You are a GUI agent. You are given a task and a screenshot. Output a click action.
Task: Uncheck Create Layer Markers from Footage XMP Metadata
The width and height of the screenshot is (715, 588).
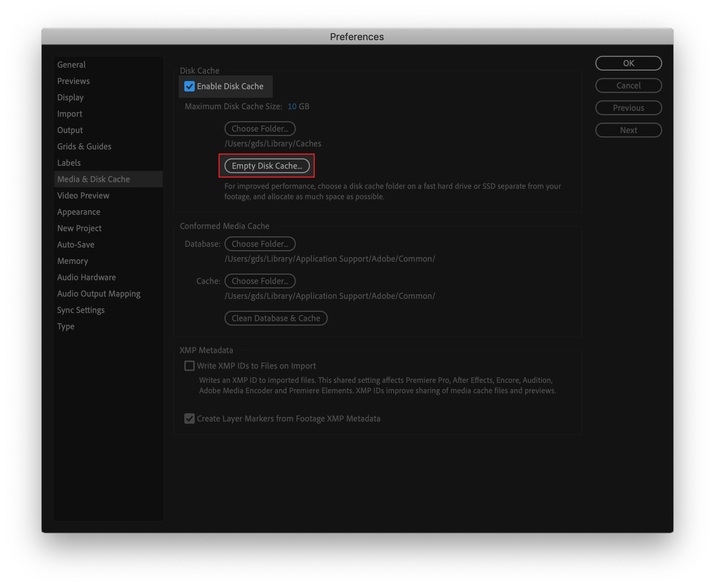190,419
